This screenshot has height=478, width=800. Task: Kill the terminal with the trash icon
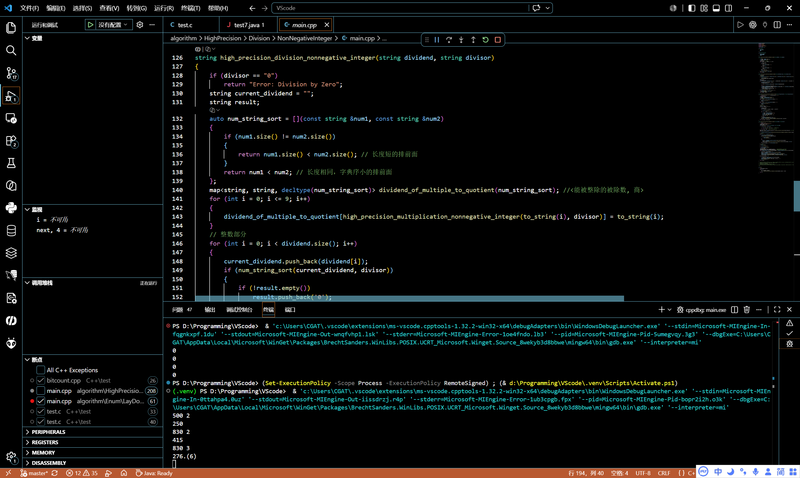pyautogui.click(x=747, y=310)
